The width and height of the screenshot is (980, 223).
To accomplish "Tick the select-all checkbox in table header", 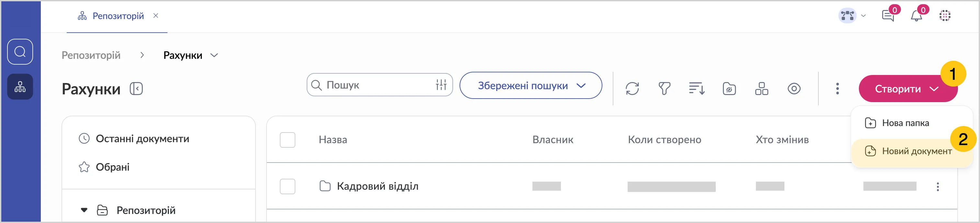I will pos(287,140).
